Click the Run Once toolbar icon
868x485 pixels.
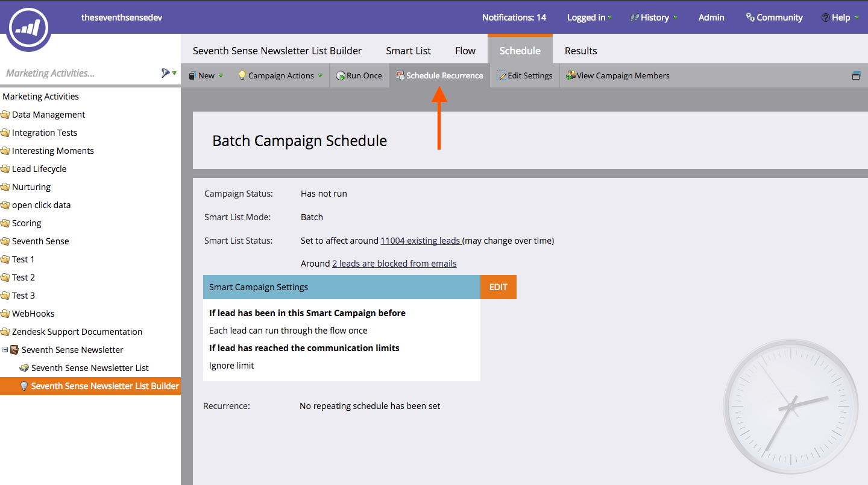(341, 76)
